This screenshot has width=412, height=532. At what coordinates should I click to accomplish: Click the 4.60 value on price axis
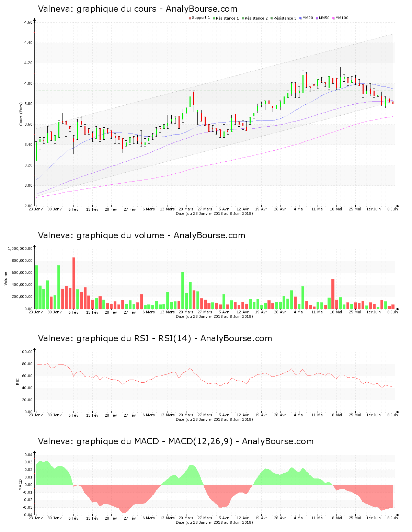tap(28, 22)
